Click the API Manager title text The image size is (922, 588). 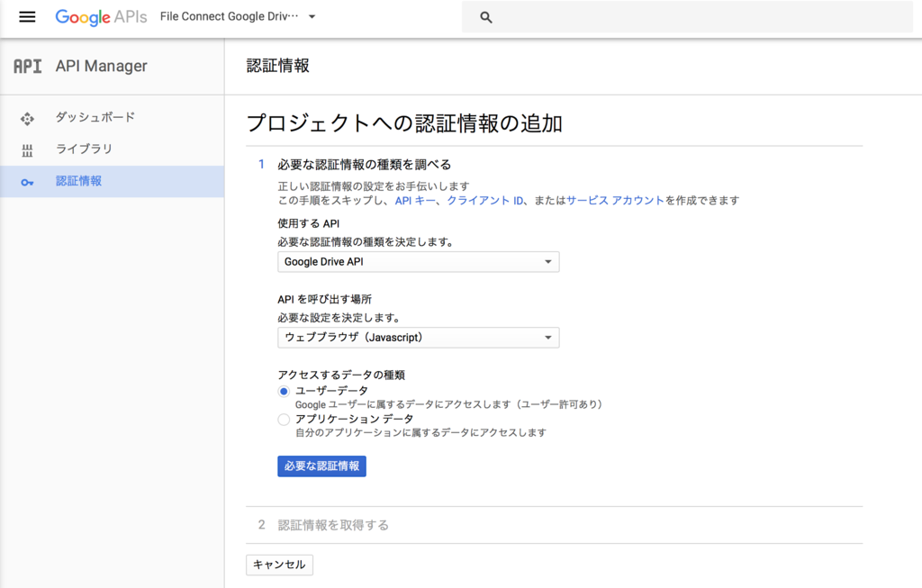(101, 66)
